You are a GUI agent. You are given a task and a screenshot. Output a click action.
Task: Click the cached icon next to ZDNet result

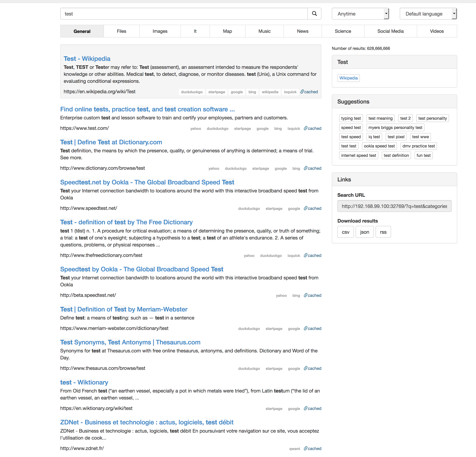312,448
